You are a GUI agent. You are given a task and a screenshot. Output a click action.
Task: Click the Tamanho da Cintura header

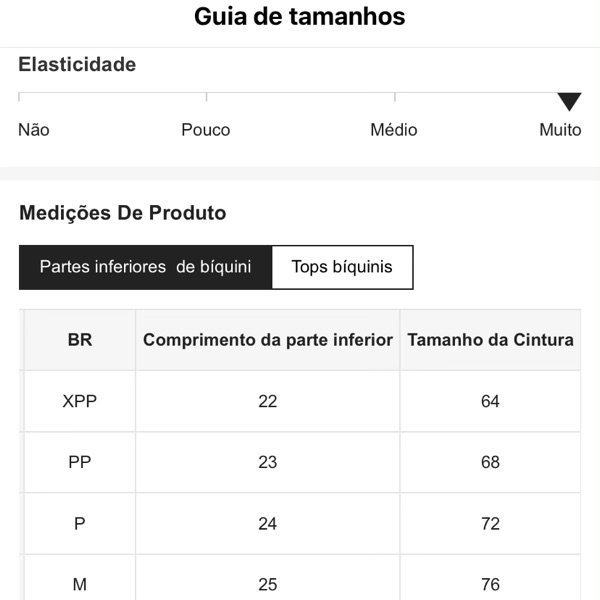pos(490,340)
